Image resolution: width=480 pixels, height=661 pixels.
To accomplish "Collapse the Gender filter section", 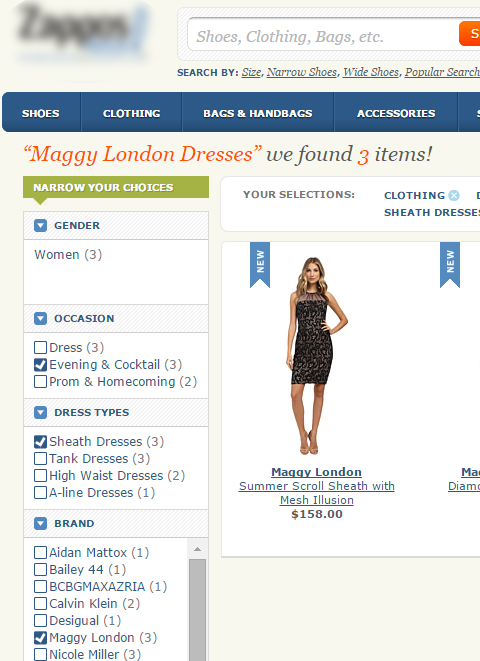I will pyautogui.click(x=40, y=226).
